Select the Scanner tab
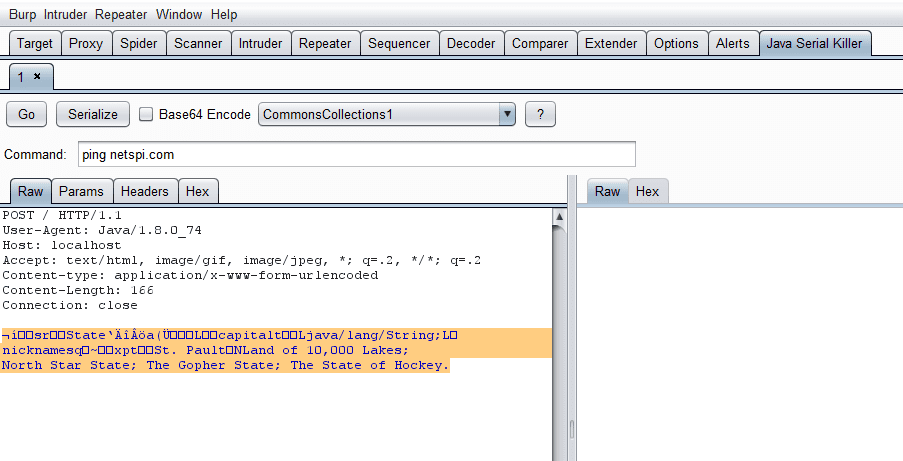Image resolution: width=903 pixels, height=461 pixels. pyautogui.click(x=198, y=43)
